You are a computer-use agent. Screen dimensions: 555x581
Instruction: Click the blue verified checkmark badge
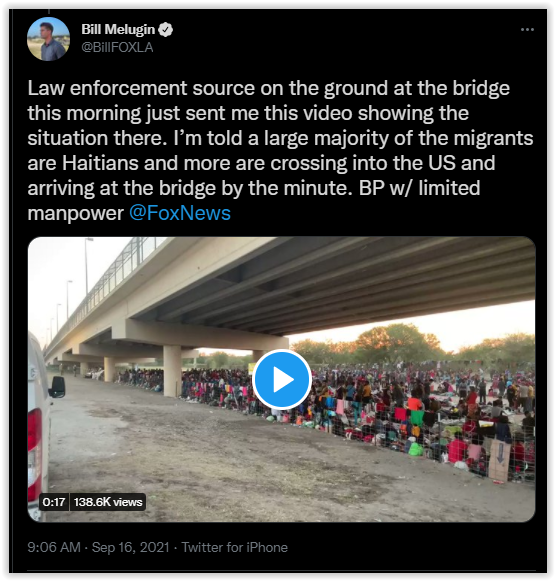point(165,30)
